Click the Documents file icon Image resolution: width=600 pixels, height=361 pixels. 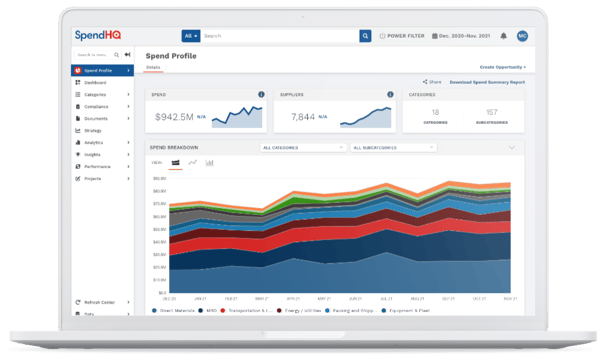pos(78,118)
